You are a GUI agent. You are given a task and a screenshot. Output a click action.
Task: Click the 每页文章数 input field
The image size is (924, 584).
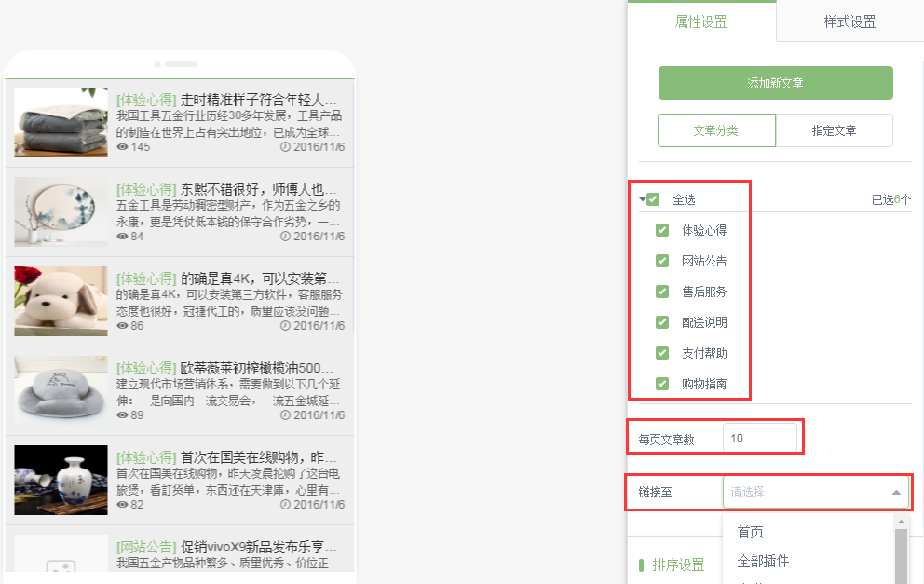point(760,438)
